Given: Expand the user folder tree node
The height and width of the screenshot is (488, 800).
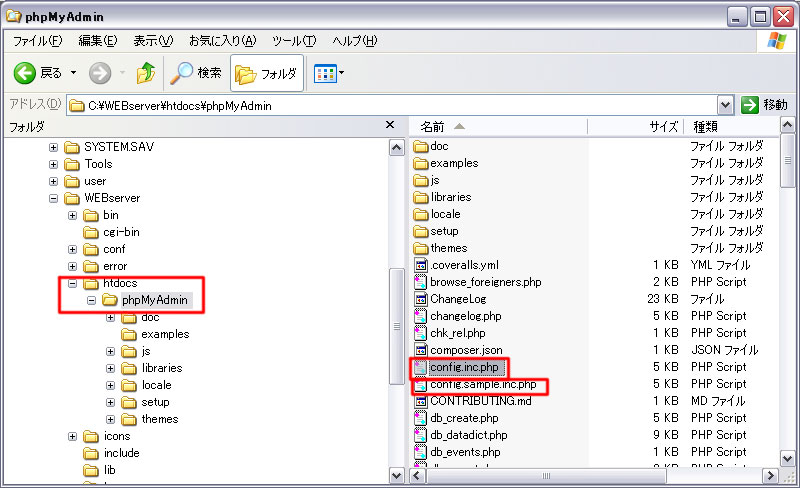Looking at the screenshot, I should click(x=54, y=181).
